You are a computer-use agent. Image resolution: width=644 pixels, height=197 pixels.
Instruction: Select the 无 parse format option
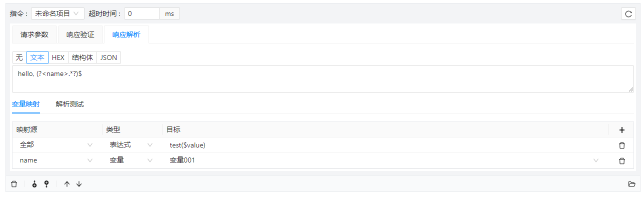[x=19, y=57]
